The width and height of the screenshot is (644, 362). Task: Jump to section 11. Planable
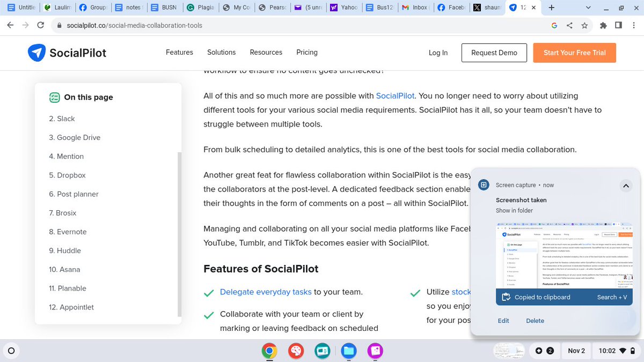(x=68, y=288)
